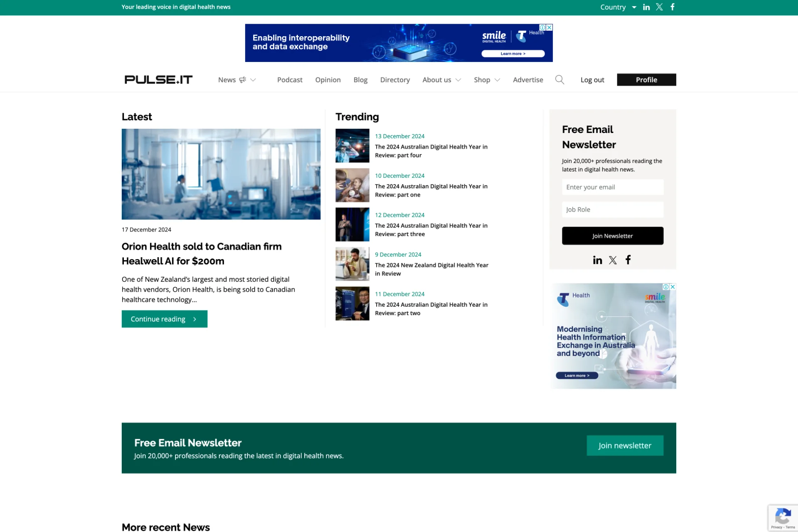The image size is (798, 532).
Task: Click thumbnail for 11 December 2024 article
Action: pos(352,303)
